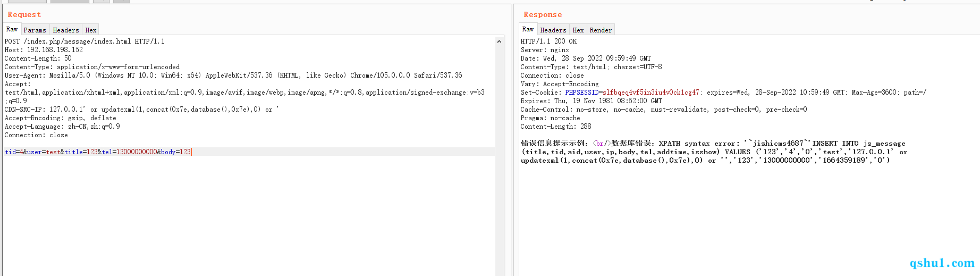
Task: Click the Expires: Thu, 19 Nov 1981 line
Action: pyautogui.click(x=592, y=101)
